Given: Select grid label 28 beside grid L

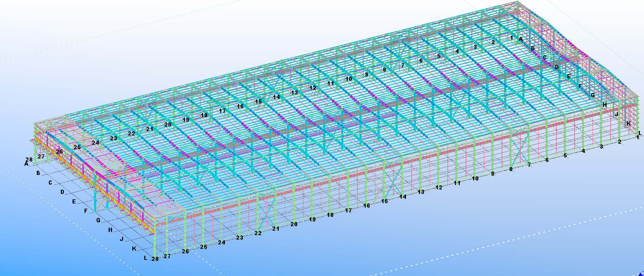Looking at the screenshot, I should (155, 259).
